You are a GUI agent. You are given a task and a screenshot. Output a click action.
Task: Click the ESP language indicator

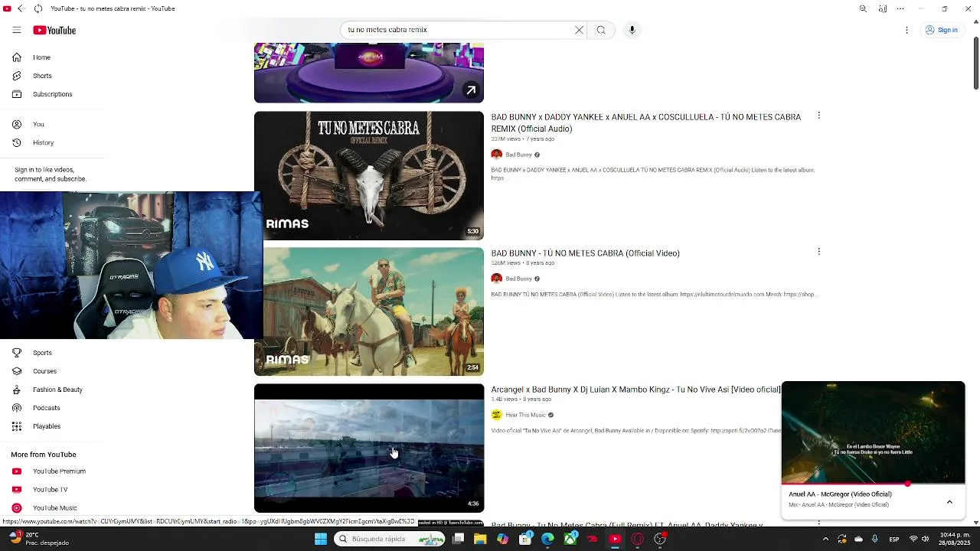pyautogui.click(x=893, y=540)
